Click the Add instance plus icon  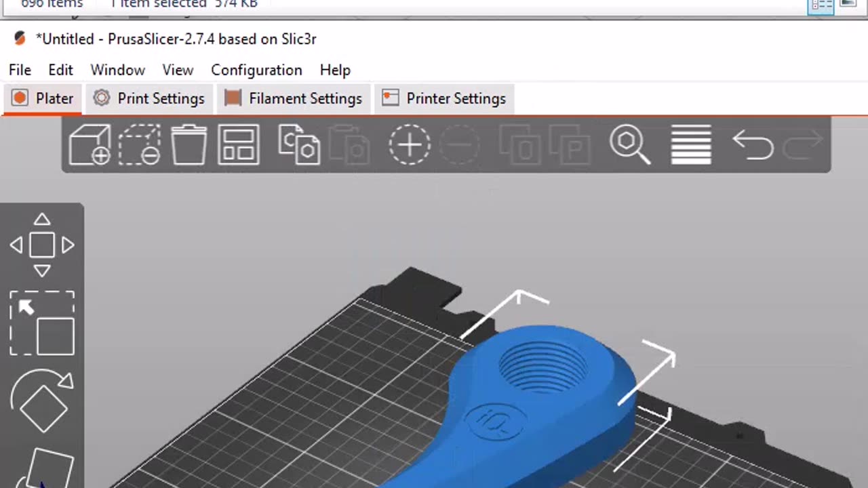[410, 144]
